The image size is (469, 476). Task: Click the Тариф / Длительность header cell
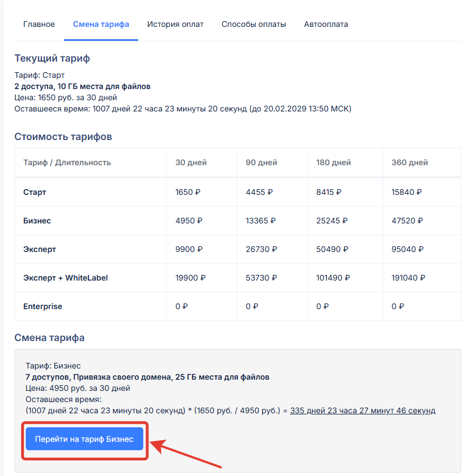pyautogui.click(x=67, y=163)
